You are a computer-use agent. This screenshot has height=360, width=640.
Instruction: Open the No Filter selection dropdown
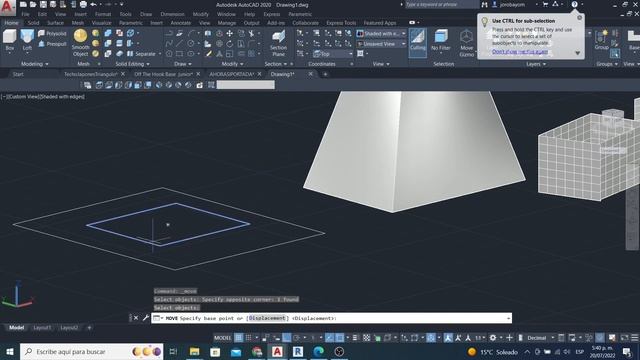click(x=440, y=41)
